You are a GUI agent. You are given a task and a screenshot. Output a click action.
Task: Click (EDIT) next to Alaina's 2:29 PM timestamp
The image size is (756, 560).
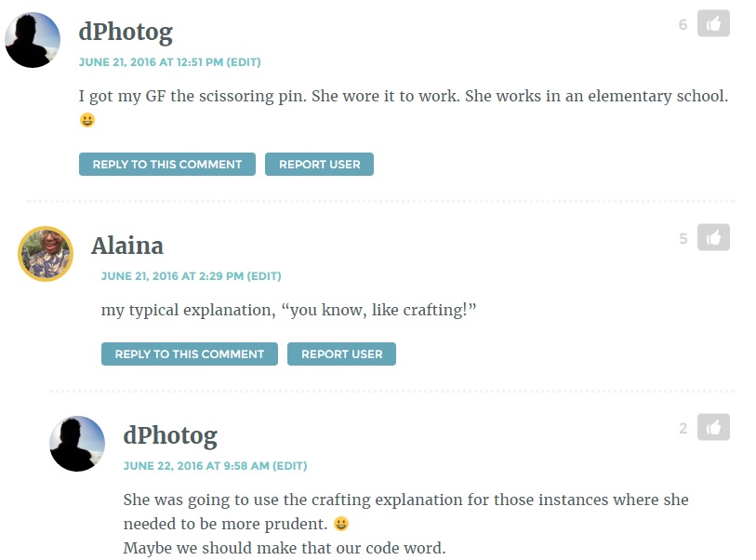pos(264,276)
